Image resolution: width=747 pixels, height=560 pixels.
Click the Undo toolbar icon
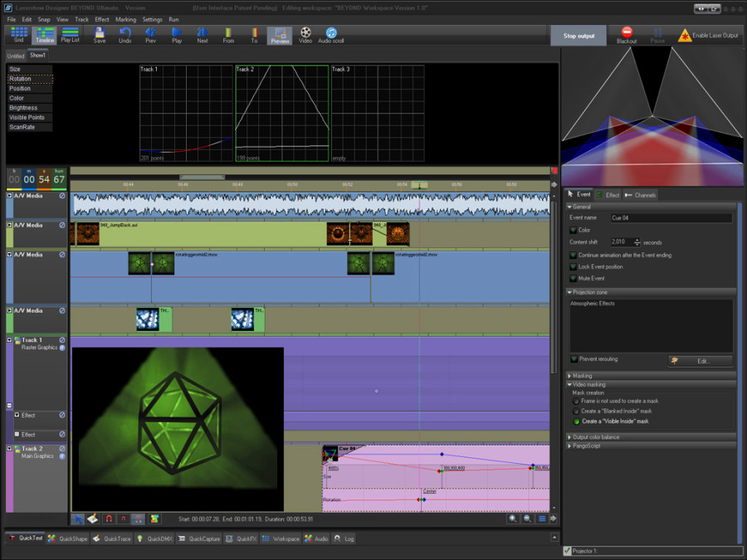click(125, 34)
